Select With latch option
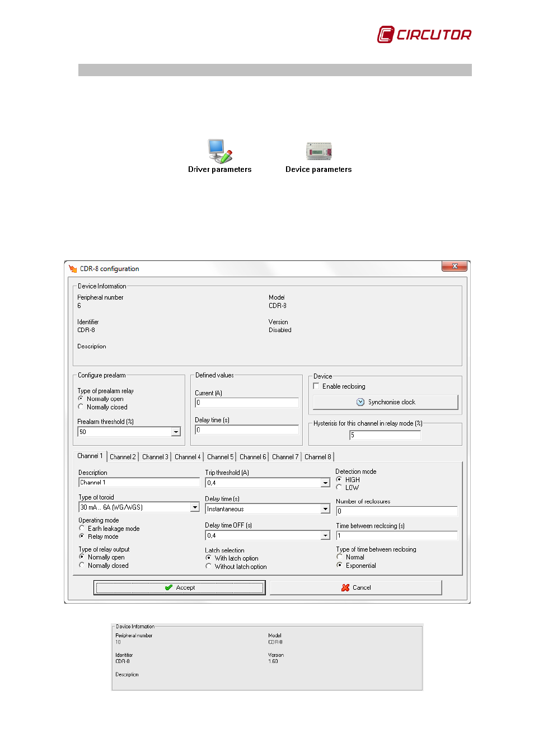 (x=209, y=558)
